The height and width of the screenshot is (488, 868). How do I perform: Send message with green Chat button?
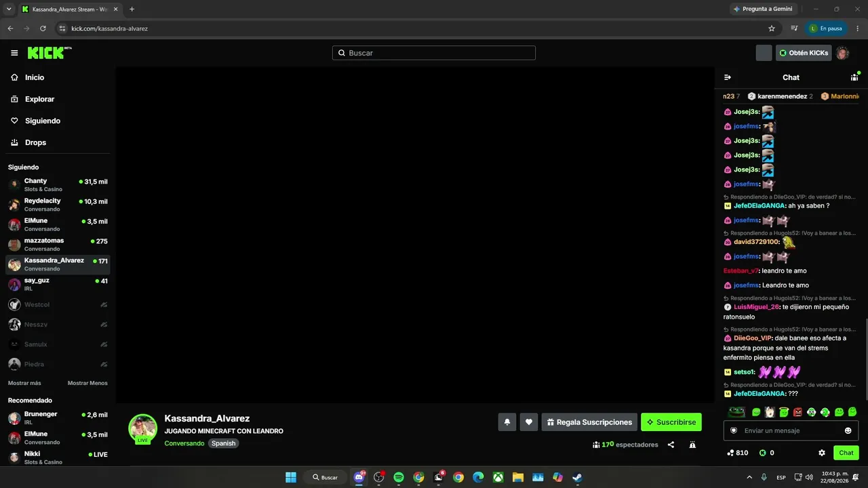pyautogui.click(x=846, y=453)
